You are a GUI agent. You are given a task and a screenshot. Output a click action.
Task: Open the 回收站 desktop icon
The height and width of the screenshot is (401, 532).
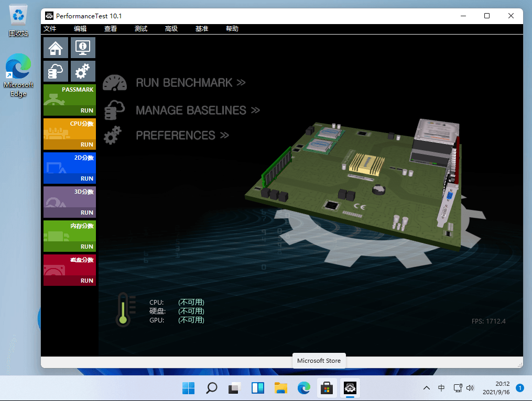coord(18,20)
